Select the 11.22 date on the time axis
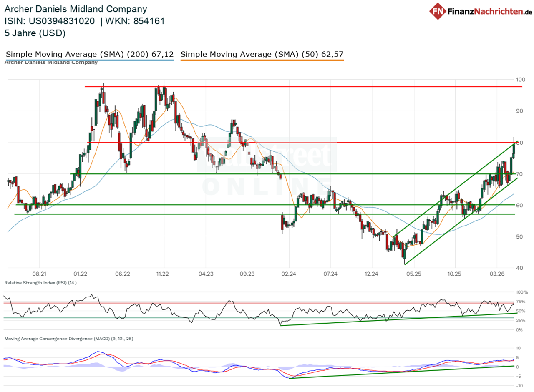Screen dimensions: 534x392 (x=163, y=274)
